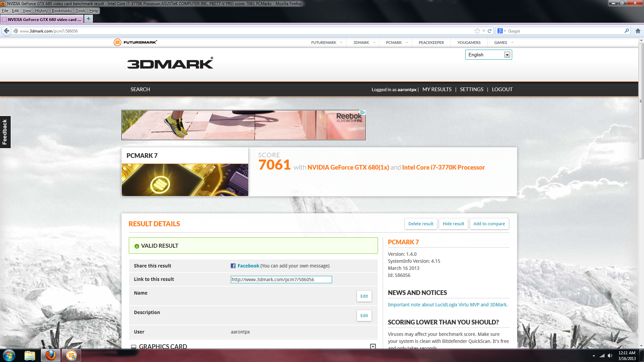Open the YOUGAMERS nav link
Image resolution: width=644 pixels, height=362 pixels.
tap(469, 43)
